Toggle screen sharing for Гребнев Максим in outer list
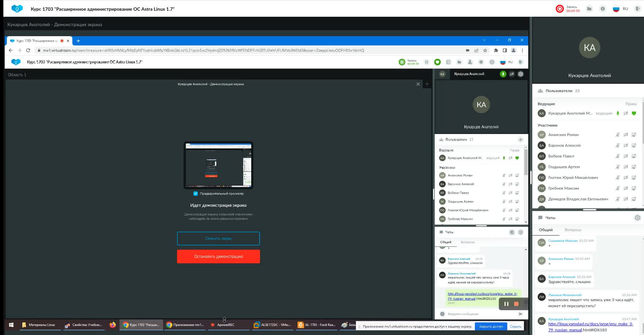The image size is (644, 335). (x=634, y=188)
